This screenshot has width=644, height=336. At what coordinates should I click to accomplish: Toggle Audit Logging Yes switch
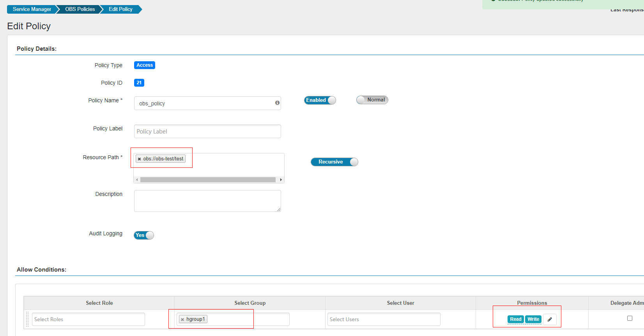(144, 235)
